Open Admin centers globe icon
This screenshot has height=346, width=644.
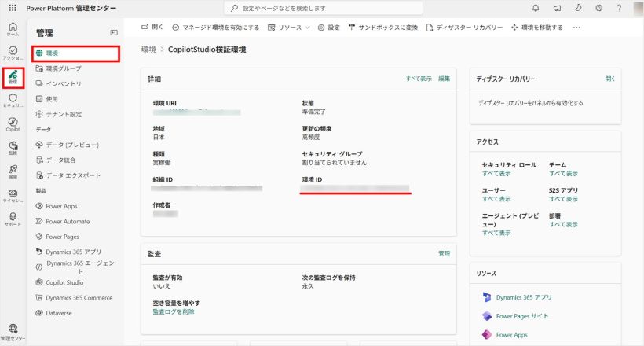point(13,332)
